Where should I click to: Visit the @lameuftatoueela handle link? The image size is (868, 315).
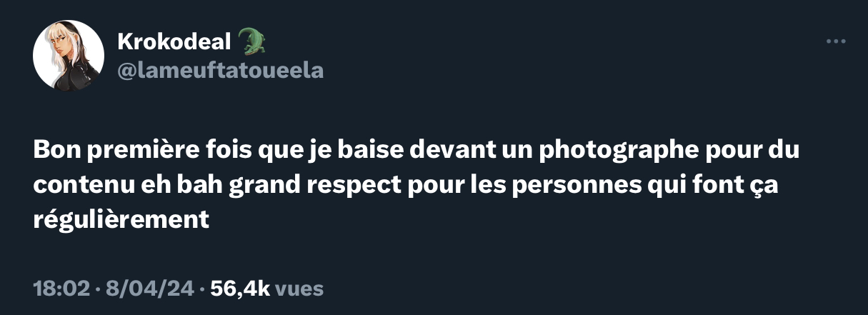coord(221,70)
